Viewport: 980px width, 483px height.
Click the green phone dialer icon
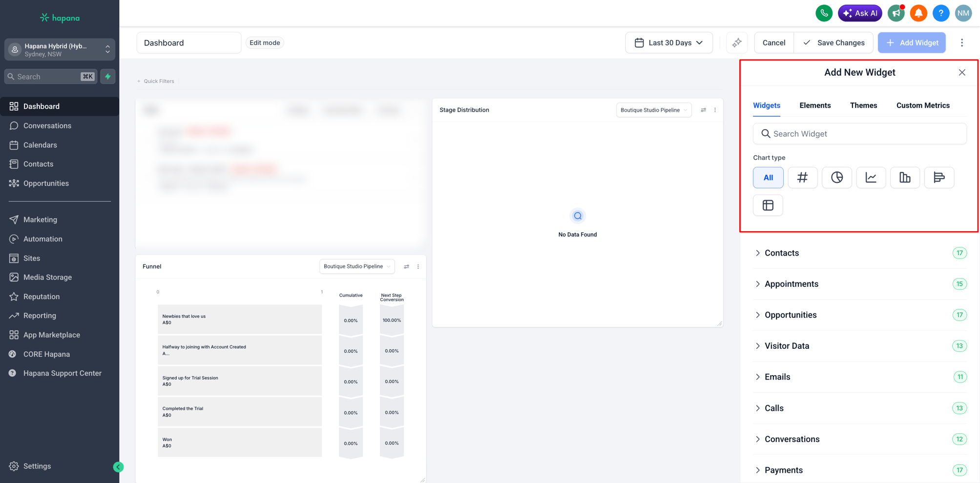click(824, 13)
